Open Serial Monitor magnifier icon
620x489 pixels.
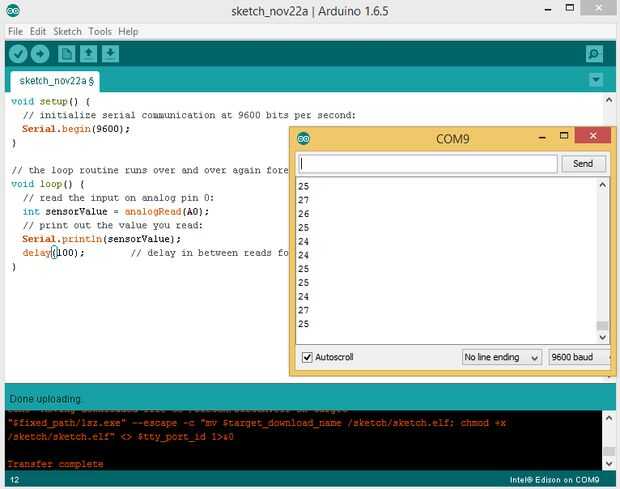tap(594, 54)
